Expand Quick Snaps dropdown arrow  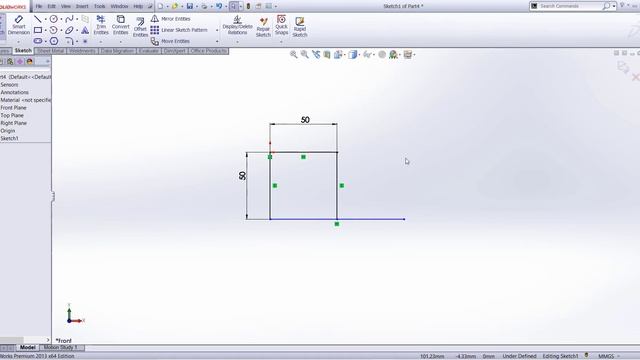tap(281, 42)
